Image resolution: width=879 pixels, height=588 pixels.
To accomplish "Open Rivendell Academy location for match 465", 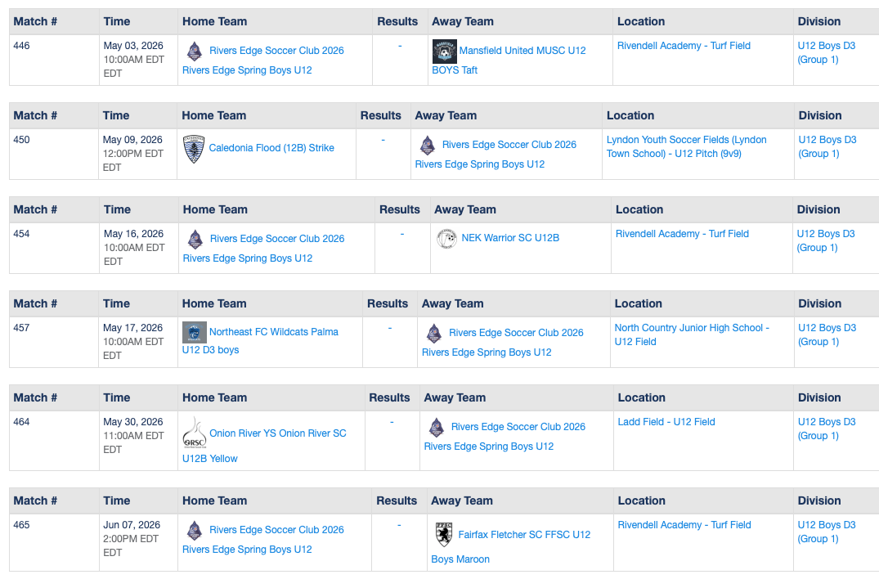I will (x=684, y=525).
